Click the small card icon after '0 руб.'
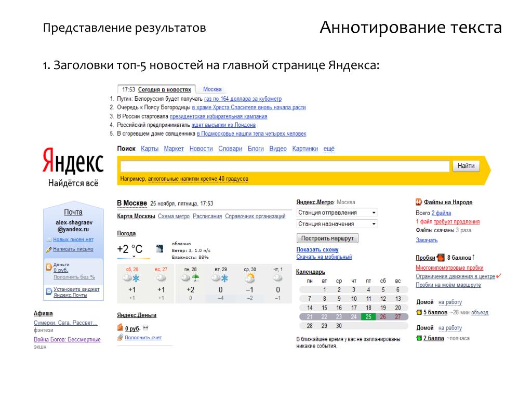 145,328
